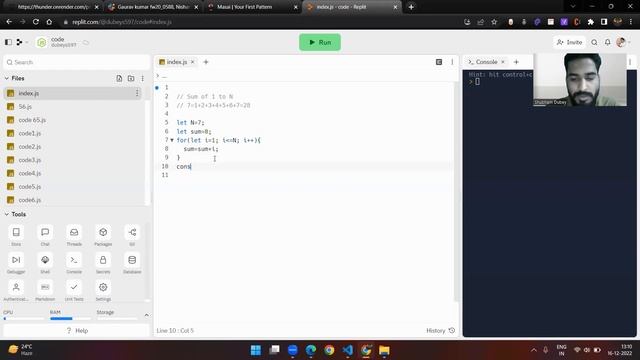Open the Help button

click(77, 330)
